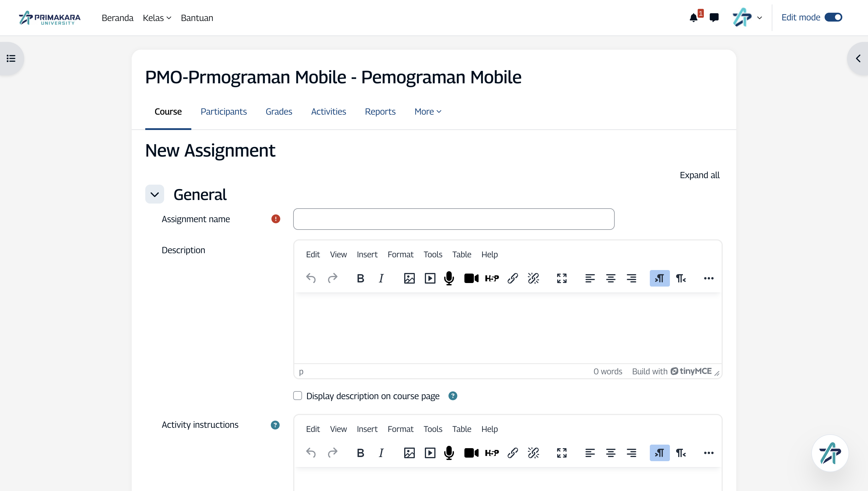
Task: Click the Description editor resize handle
Action: (x=717, y=373)
